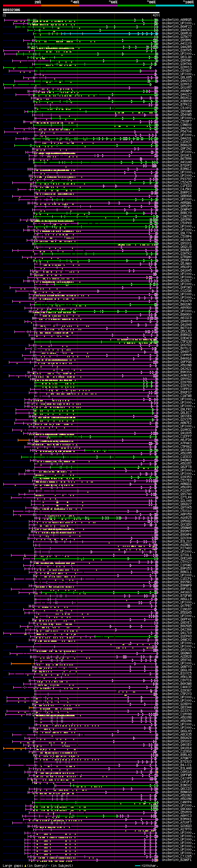The image size is (197, 868).
Task: Open hit UniRef100_Q25677
Action: [177, 37]
